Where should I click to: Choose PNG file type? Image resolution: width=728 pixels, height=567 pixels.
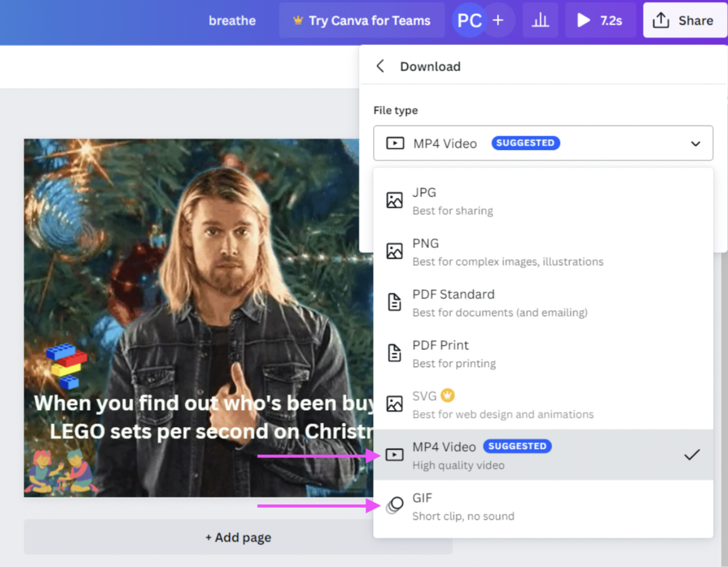[x=543, y=252]
